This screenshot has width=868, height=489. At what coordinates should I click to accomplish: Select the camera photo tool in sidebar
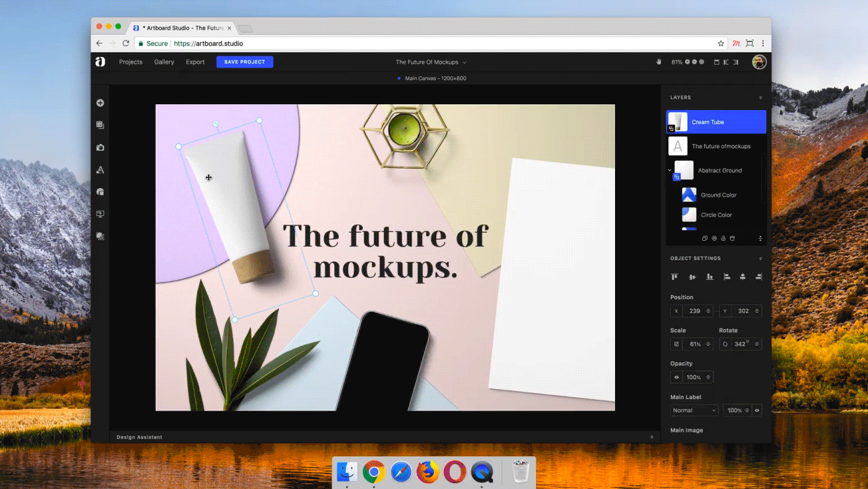(100, 148)
